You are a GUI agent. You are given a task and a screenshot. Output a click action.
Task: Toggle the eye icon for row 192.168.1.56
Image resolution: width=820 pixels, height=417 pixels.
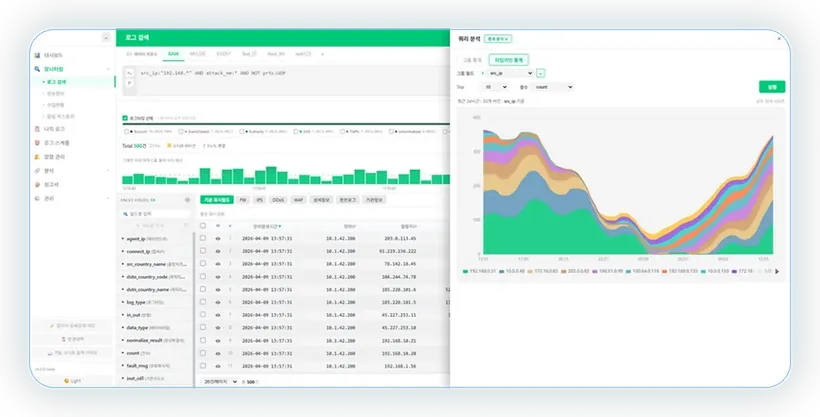(218, 366)
